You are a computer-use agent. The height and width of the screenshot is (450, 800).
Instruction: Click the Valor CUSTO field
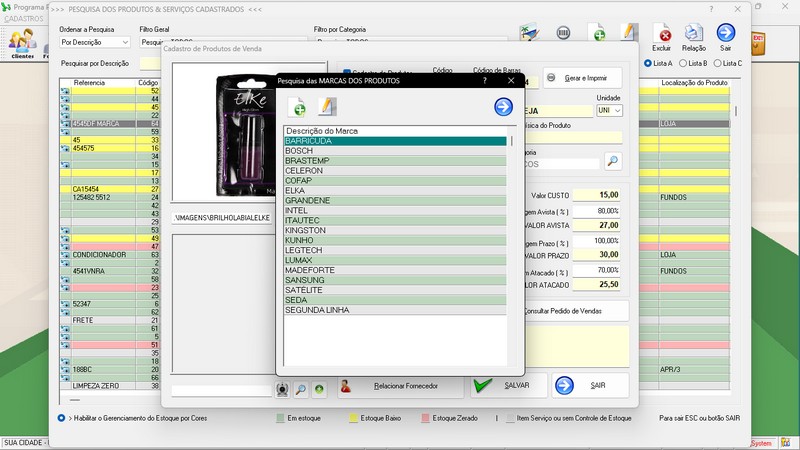(x=598, y=195)
